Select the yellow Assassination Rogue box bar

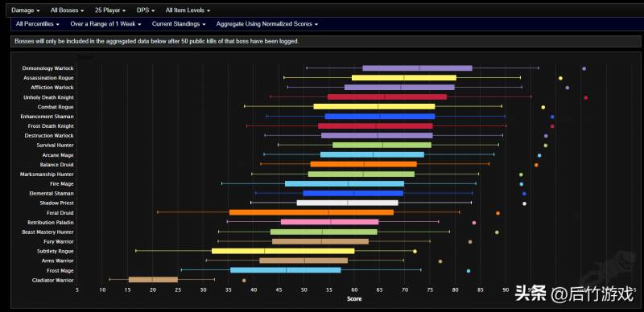(x=404, y=77)
